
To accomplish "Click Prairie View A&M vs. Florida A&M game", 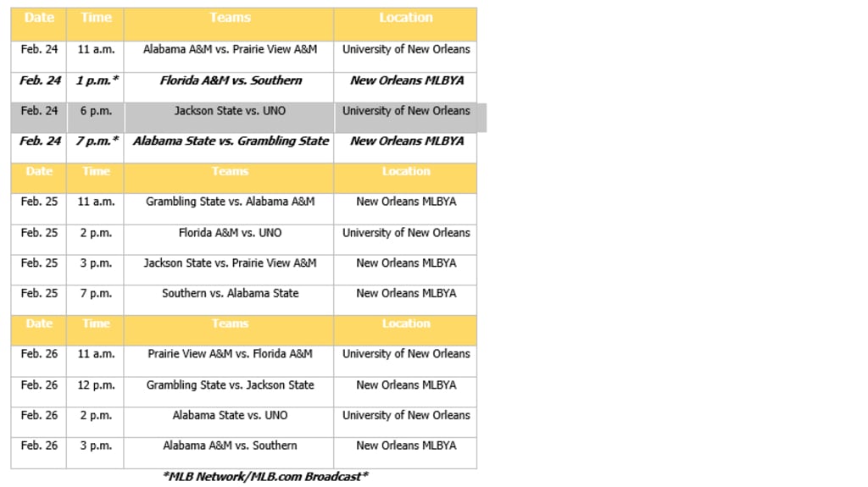I will tap(230, 354).
